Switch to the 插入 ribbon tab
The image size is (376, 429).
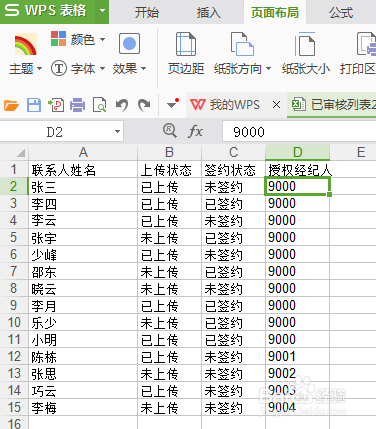tap(209, 13)
